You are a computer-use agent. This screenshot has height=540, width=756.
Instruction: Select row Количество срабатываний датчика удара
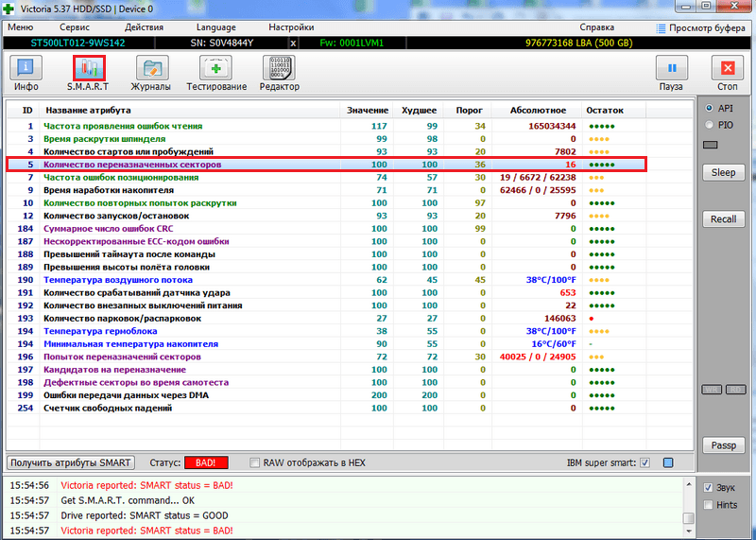click(326, 293)
